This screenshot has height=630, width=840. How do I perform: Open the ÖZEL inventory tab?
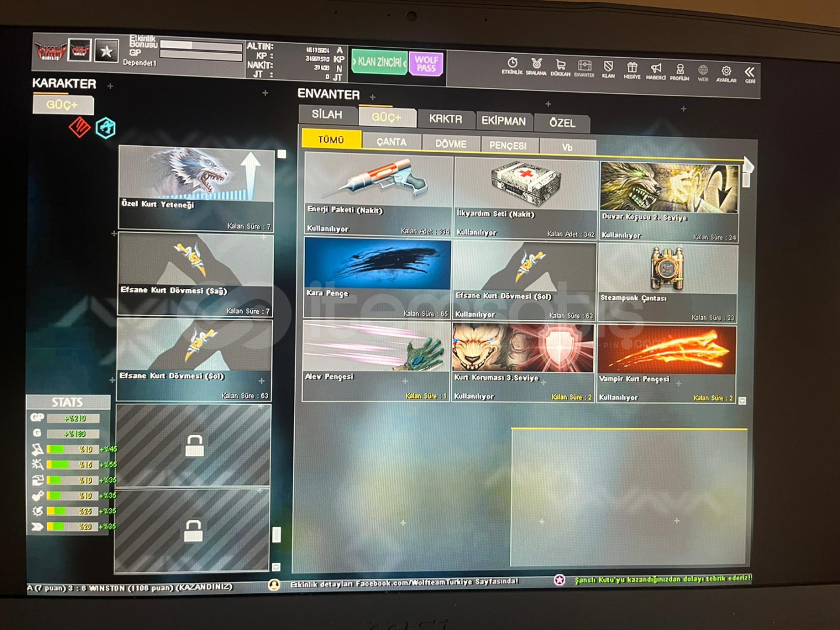coord(562,123)
